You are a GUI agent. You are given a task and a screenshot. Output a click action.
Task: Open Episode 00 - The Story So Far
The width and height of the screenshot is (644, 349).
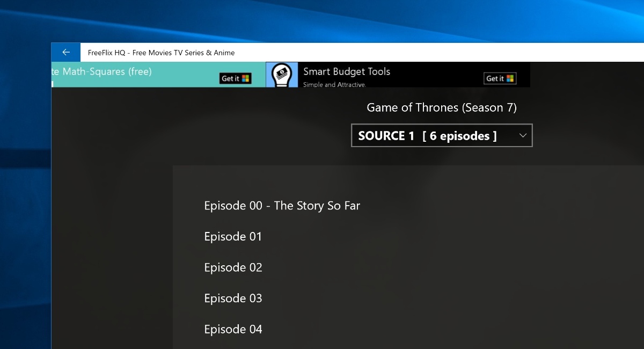(x=282, y=206)
